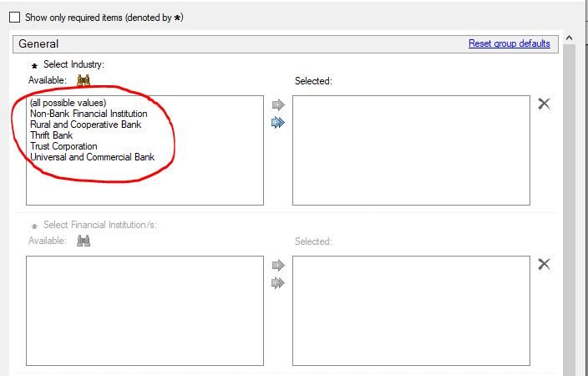Viewport: 588px width, 376px height.
Task: Click Financial Institution Selected list box
Action: coord(410,310)
